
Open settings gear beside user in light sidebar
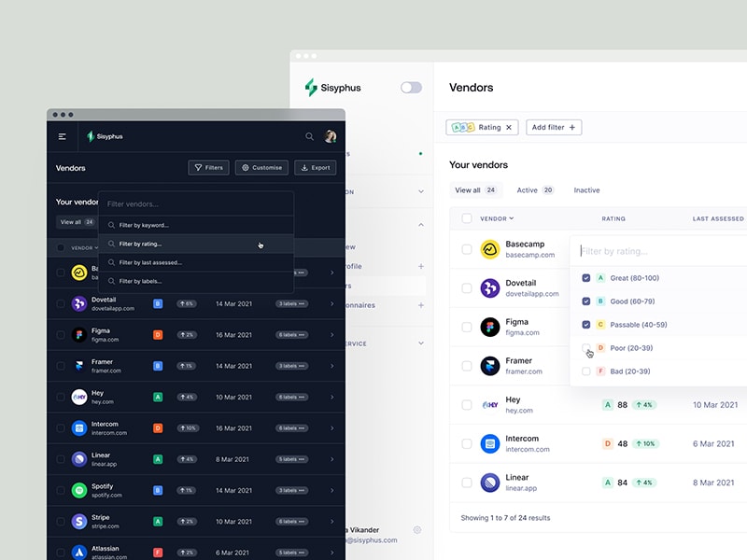[417, 529]
